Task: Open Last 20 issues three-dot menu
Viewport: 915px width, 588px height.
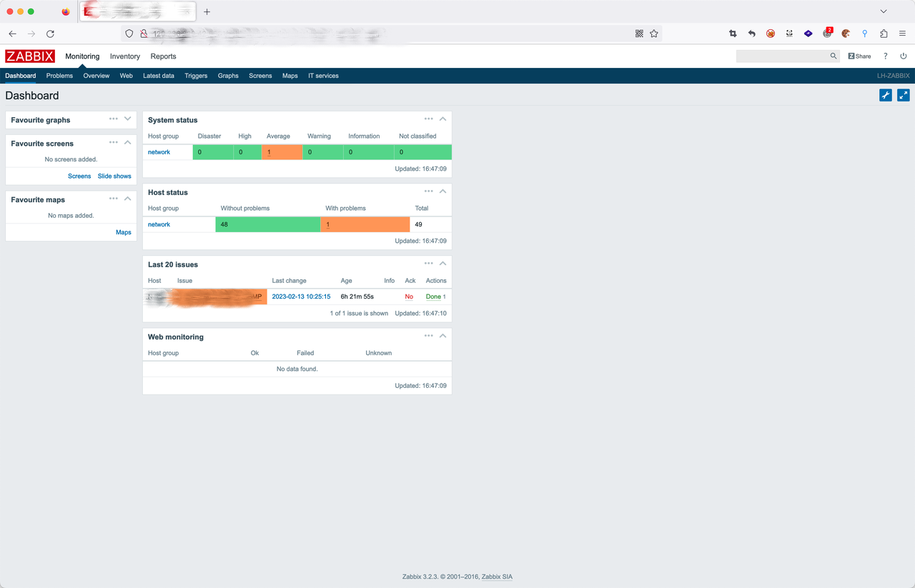Action: point(428,264)
